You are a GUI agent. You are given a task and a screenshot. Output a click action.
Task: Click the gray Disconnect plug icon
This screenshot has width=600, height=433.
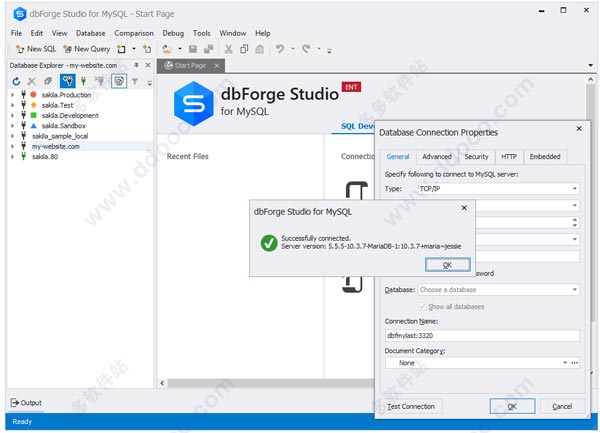point(100,81)
